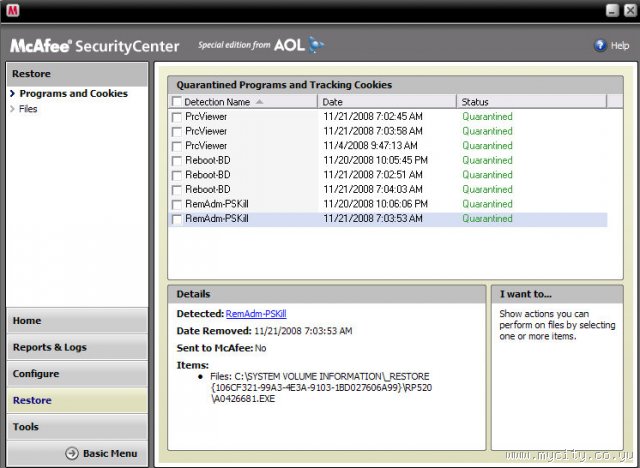Select date 11/4/2008 9:47:13 AM
640x468 pixels.
[x=371, y=146]
